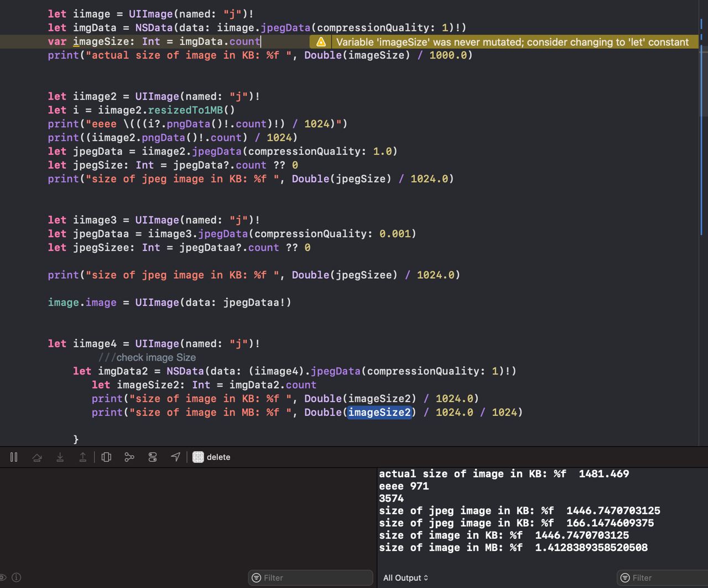Click the '0.001' compression quality value
Viewport: 708px width, 588px height.
coord(394,233)
